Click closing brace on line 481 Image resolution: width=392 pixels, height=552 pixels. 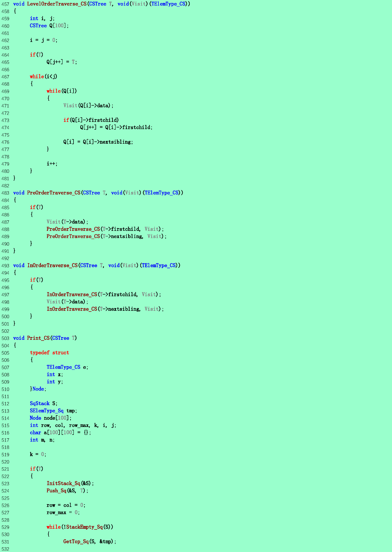(14, 178)
